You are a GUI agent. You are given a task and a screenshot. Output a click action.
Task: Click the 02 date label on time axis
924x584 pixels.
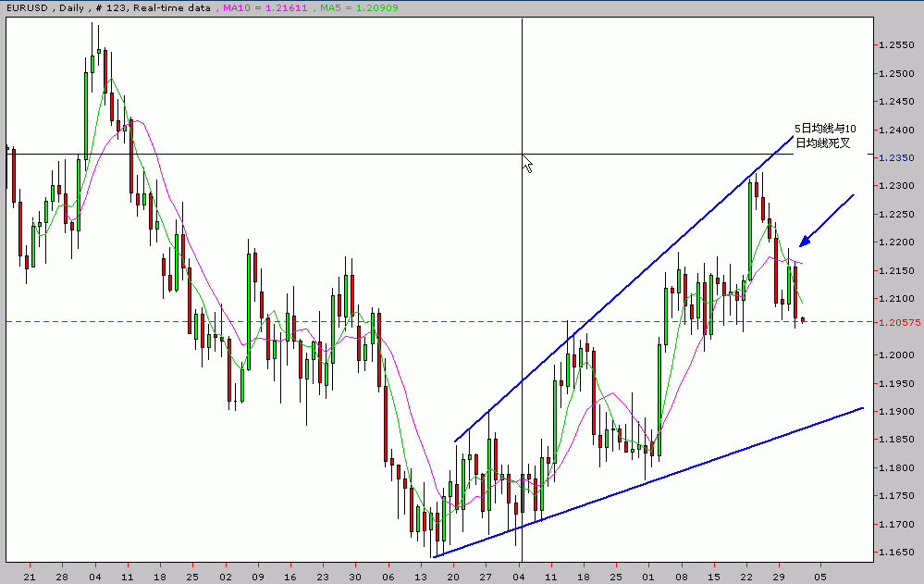coord(225,577)
